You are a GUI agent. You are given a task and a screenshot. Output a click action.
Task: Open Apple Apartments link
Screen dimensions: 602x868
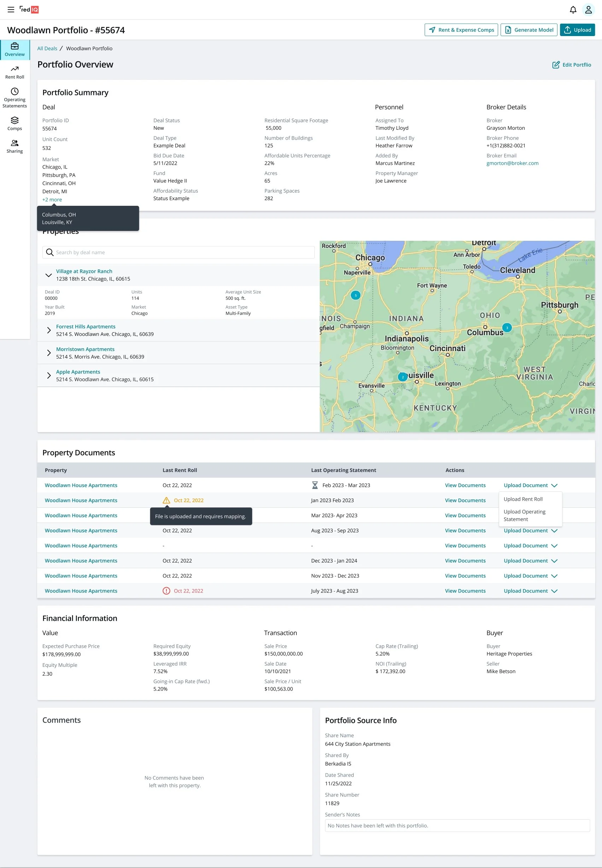(78, 372)
